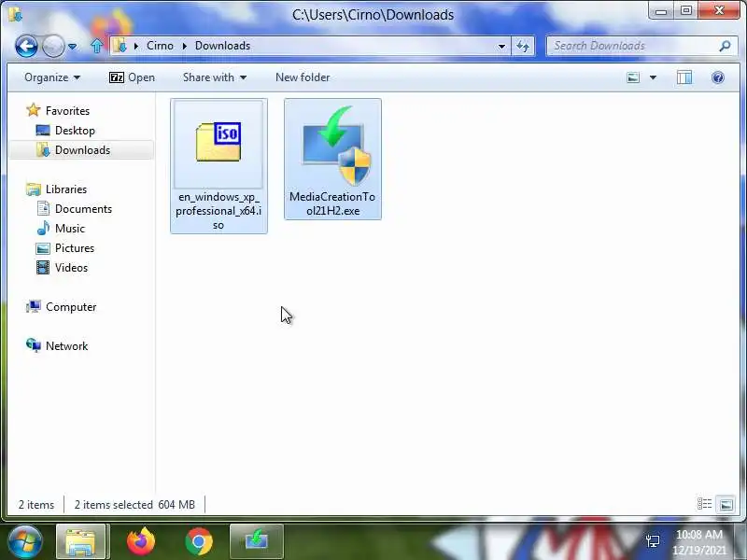Viewport: 747px width, 560px height.
Task: Click the network tray icon
Action: tap(653, 541)
